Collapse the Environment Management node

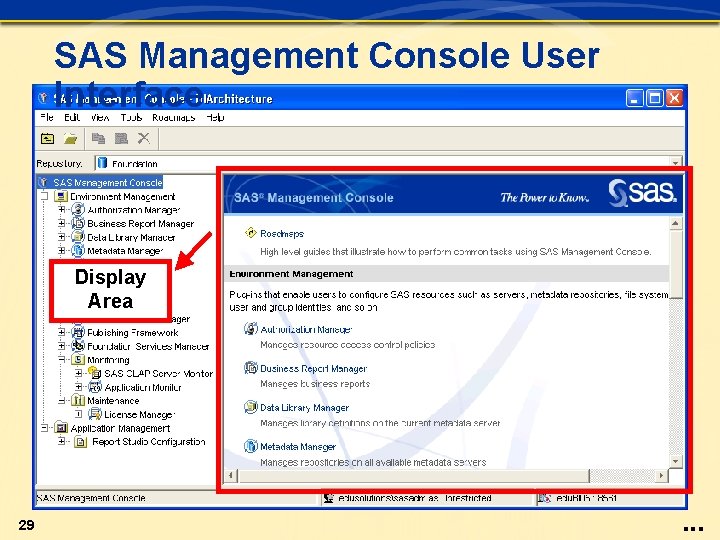point(45,196)
